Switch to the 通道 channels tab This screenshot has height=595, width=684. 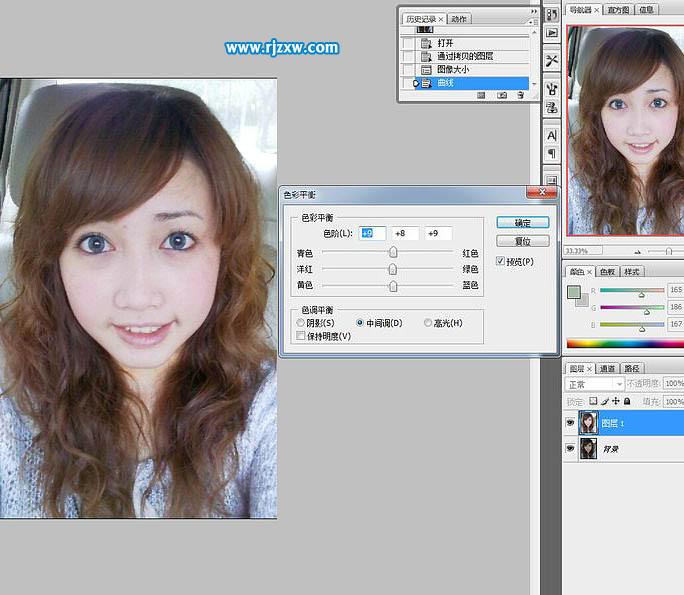coord(609,369)
